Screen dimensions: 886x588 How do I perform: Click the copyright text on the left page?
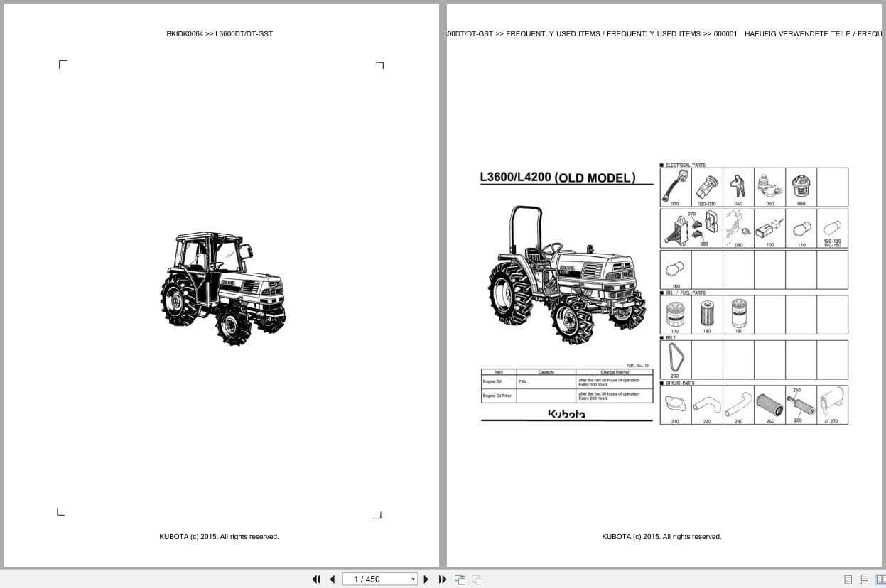pyautogui.click(x=219, y=537)
